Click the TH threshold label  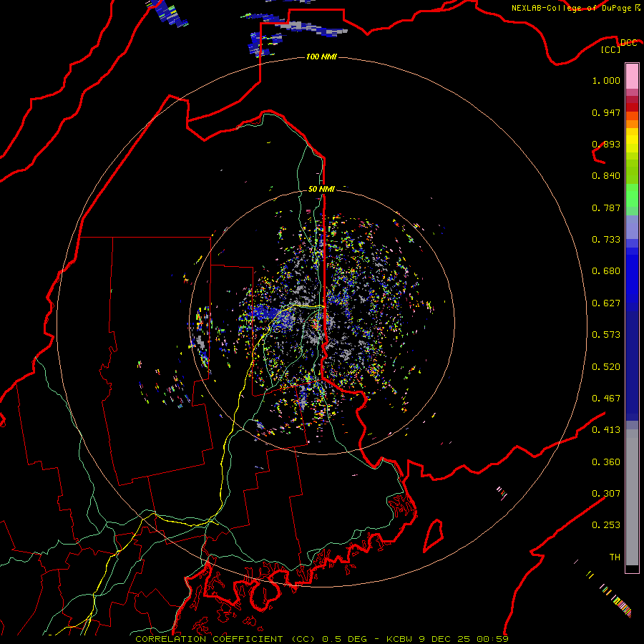(615, 557)
